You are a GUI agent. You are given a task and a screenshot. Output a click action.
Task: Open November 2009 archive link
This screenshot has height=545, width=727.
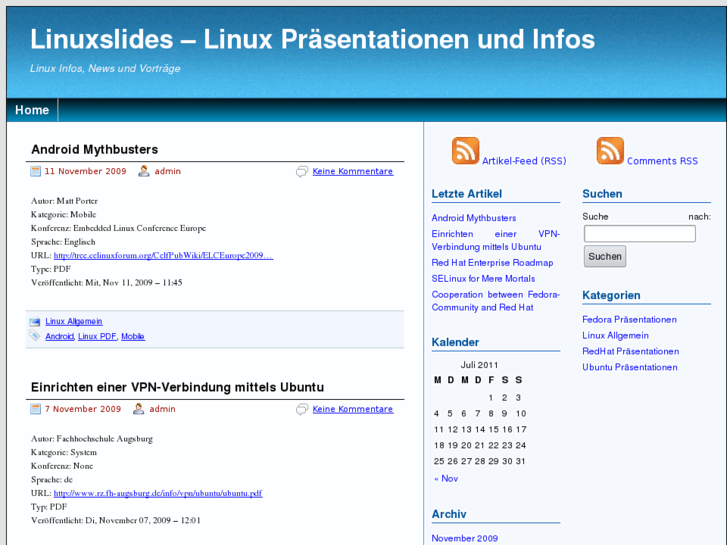(465, 539)
